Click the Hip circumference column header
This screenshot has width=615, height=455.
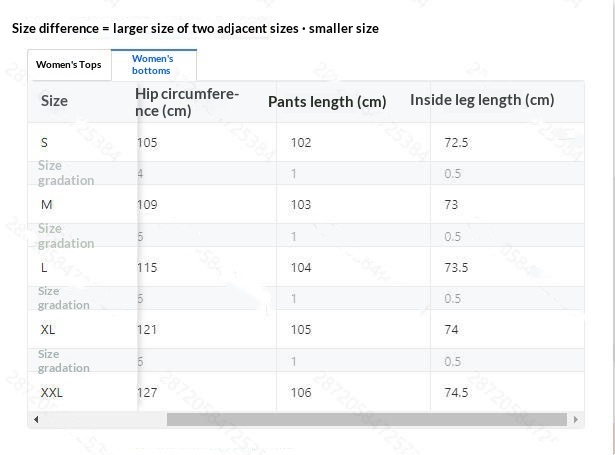pyautogui.click(x=187, y=102)
